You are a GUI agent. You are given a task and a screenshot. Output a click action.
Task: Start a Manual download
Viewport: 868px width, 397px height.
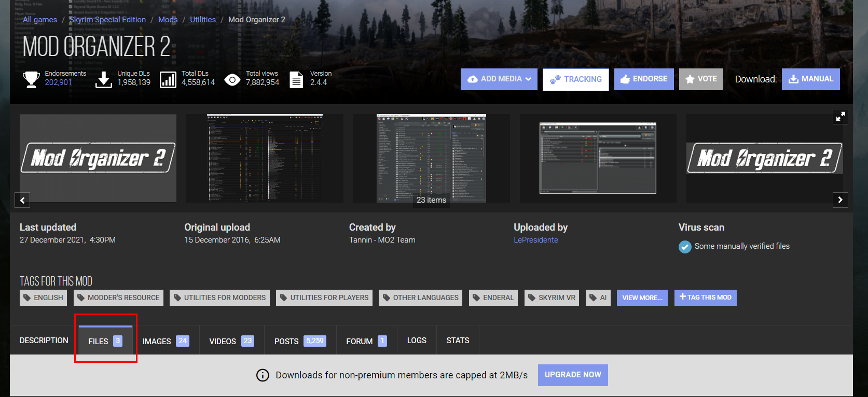(811, 79)
